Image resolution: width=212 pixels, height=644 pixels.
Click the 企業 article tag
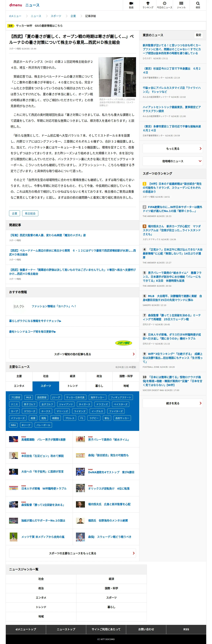pyautogui.click(x=15, y=213)
